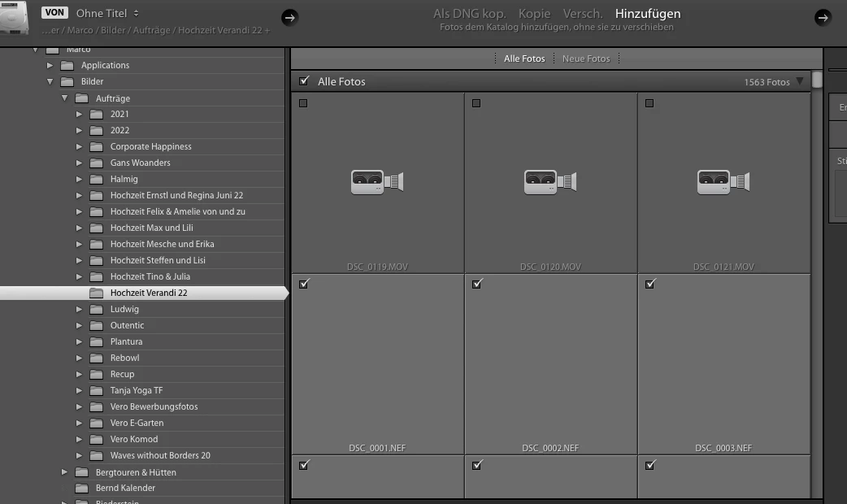Check the box for DSC_0121.MOV
847x504 pixels.
[x=649, y=103]
